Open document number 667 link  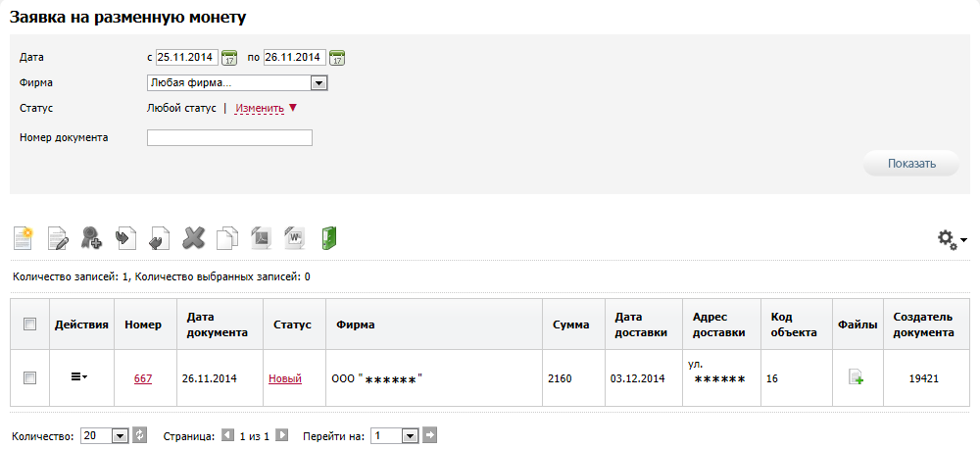[x=143, y=378]
